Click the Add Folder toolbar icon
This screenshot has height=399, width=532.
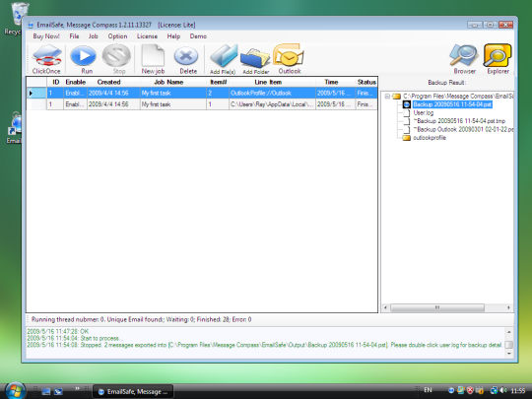(255, 57)
